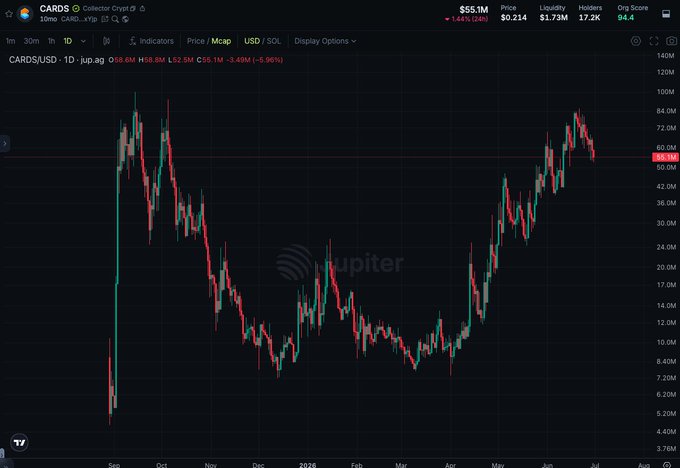The width and height of the screenshot is (680, 468).
Task: Switch chart to Mcap mode
Action: (221, 41)
